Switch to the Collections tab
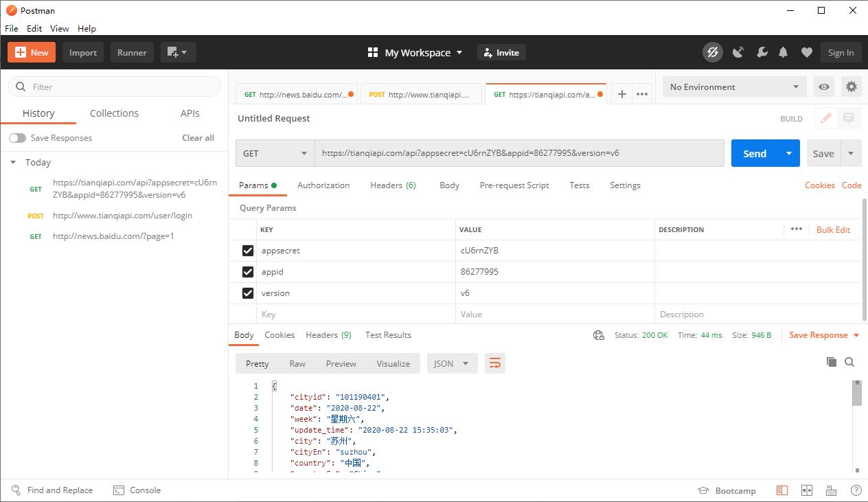 pos(114,113)
